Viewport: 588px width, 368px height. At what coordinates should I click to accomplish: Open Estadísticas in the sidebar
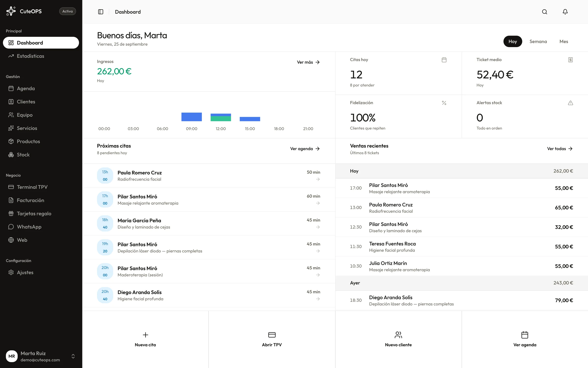click(41, 56)
